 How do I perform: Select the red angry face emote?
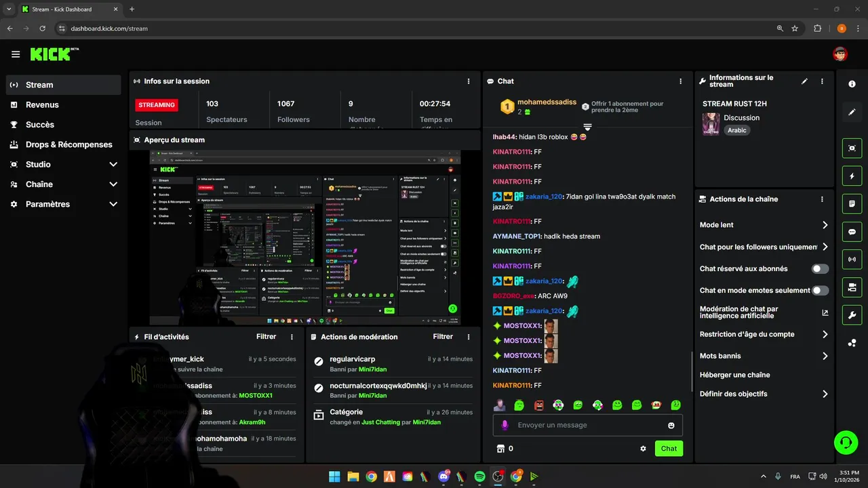coord(538,405)
